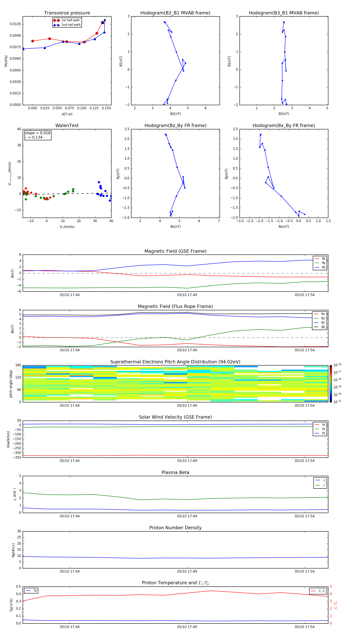Click the Proton Temperature and Te/Tp title

click(175, 583)
